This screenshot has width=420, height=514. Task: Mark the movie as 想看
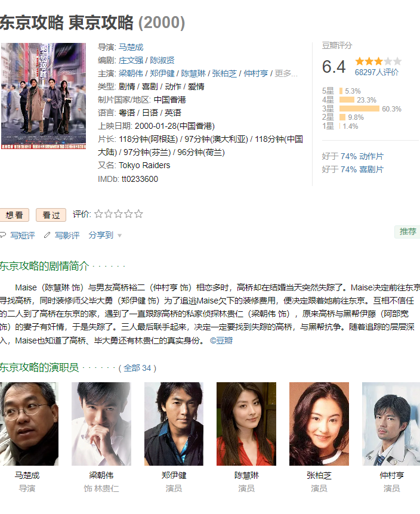[x=14, y=215]
